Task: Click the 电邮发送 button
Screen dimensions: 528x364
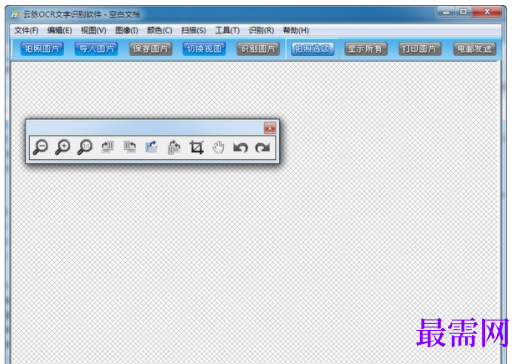Action: (x=474, y=49)
